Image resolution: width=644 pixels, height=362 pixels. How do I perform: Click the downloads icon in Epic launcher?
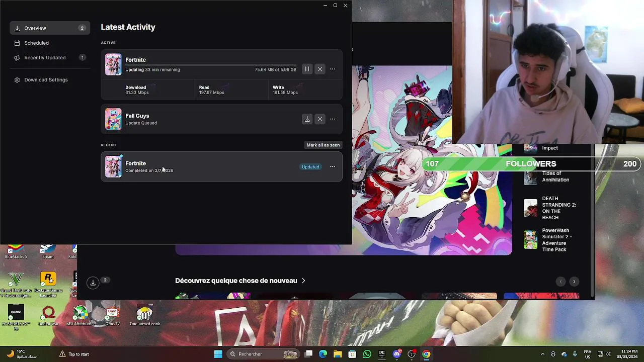(93, 283)
